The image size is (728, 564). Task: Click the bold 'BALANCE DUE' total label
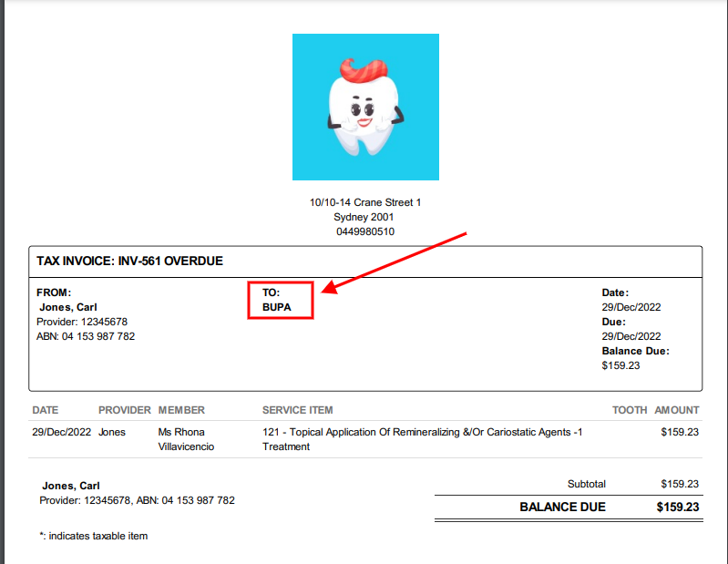click(x=563, y=507)
